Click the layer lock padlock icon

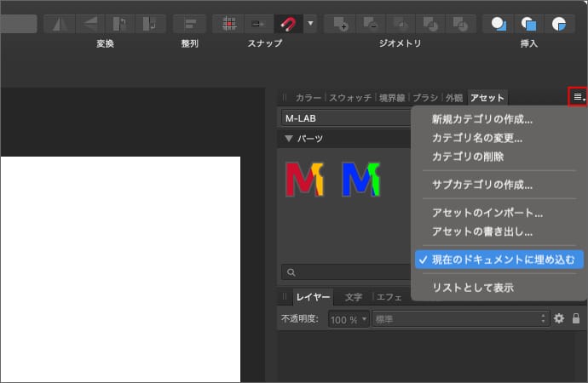pyautogui.click(x=576, y=318)
